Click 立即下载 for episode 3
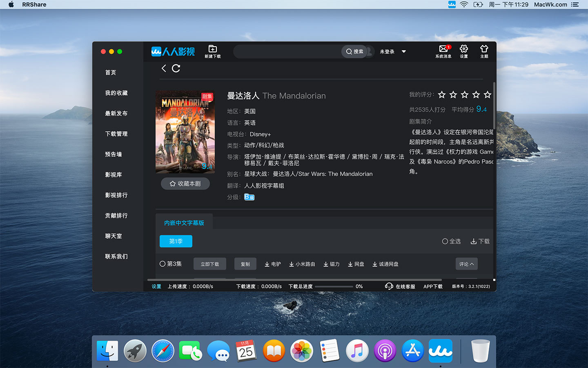The image size is (588, 368). 210,264
